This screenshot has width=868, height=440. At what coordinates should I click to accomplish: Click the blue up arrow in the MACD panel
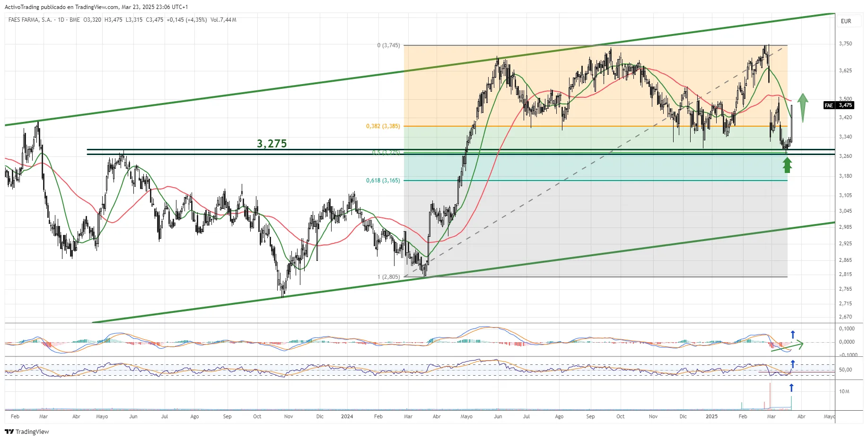coord(793,335)
